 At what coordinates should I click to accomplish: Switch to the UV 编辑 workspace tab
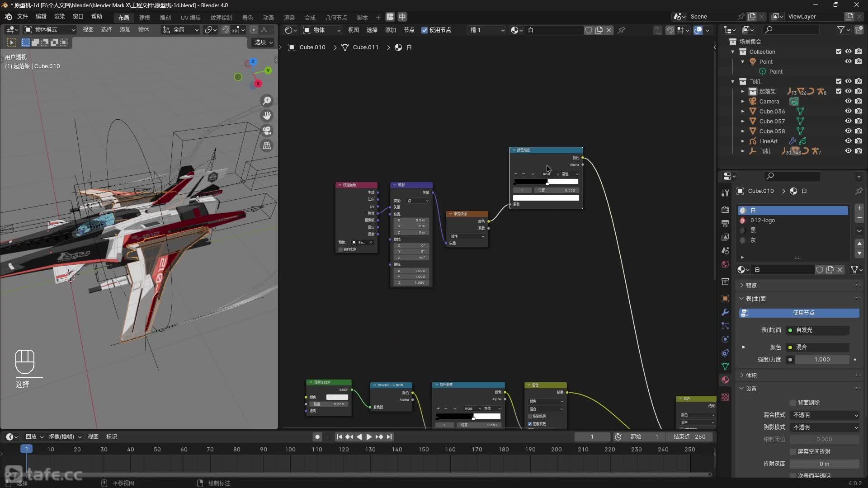coord(191,18)
